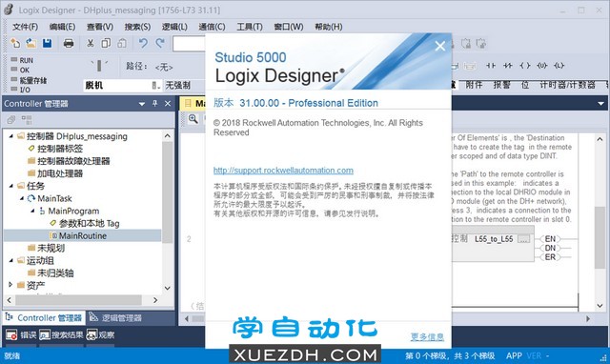610x364 pixels.
Task: Close the Controller Organizer panel
Action: coord(168,104)
